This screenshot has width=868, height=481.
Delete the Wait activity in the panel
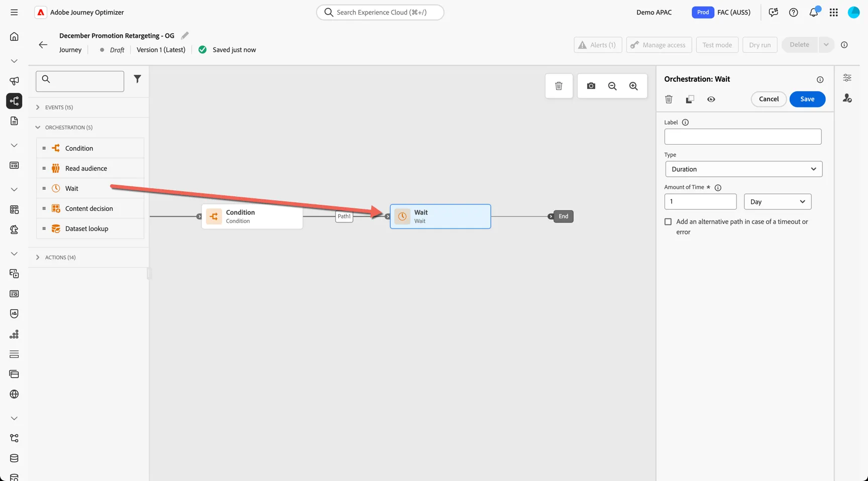coord(669,99)
